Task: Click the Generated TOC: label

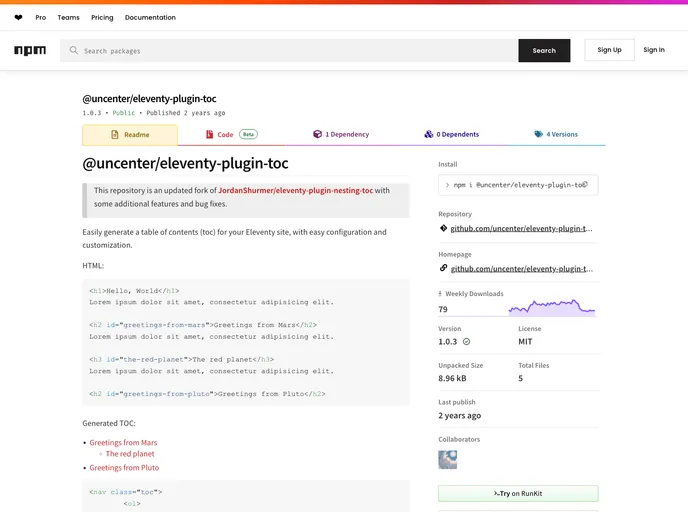Action: tap(109, 423)
